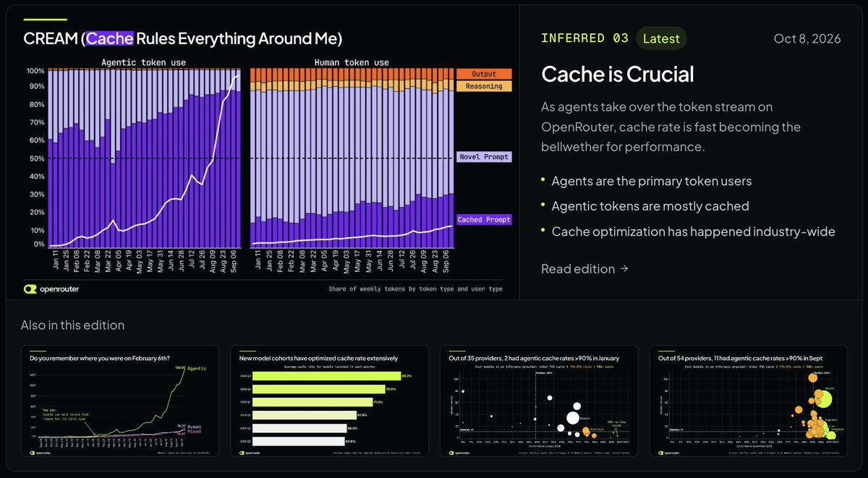Click the Share of weekly tokens caption
Screen dimensions: 868x478
click(415, 289)
